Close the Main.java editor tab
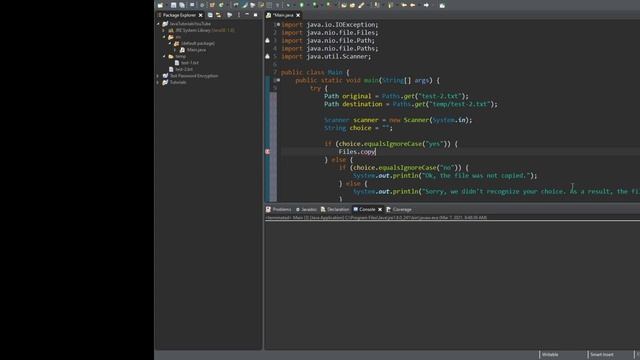 [298, 15]
